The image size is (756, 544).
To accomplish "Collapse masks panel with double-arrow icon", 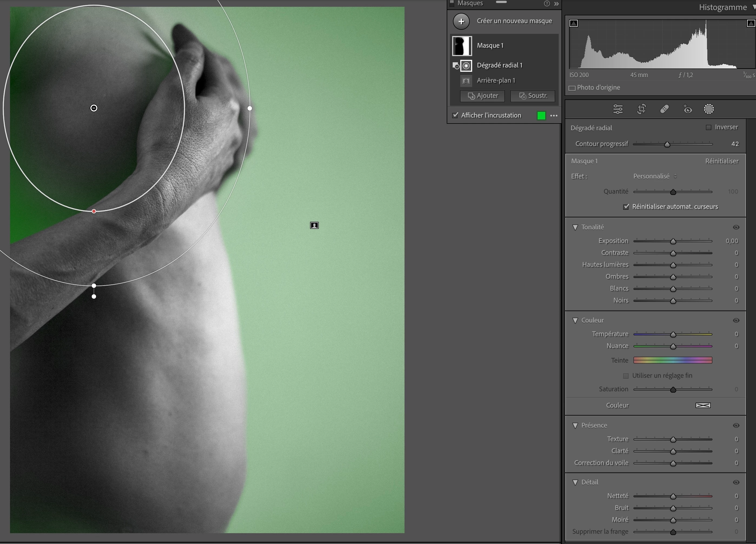I will tap(556, 4).
